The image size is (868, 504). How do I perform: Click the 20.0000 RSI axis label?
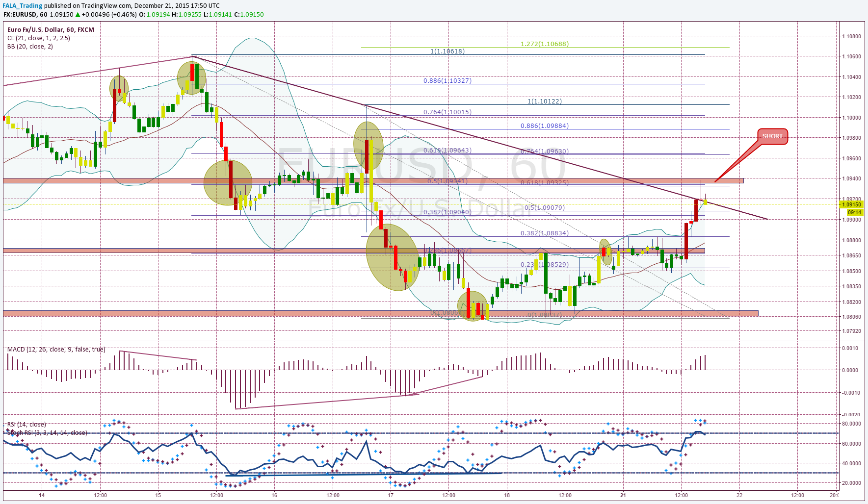[x=851, y=483]
